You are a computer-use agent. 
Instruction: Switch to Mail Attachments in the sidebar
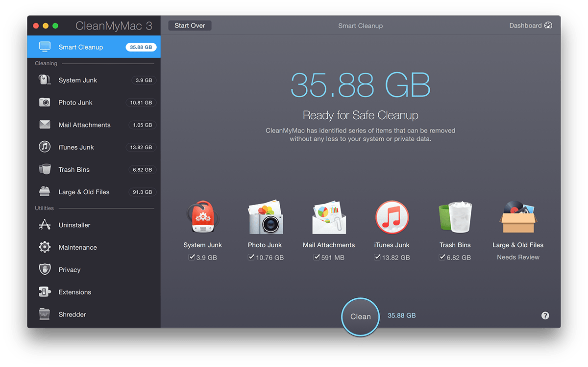coord(84,125)
